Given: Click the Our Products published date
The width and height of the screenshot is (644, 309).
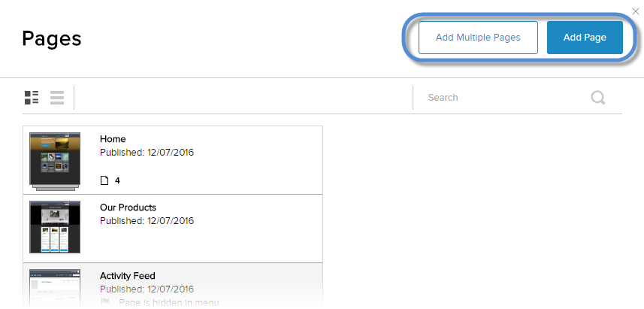Looking at the screenshot, I should [147, 221].
